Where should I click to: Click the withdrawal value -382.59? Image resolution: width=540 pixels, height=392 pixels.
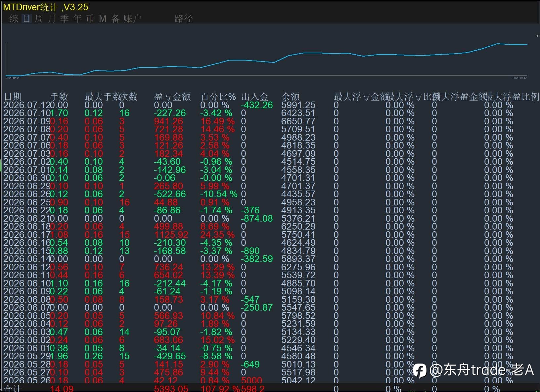click(x=257, y=259)
